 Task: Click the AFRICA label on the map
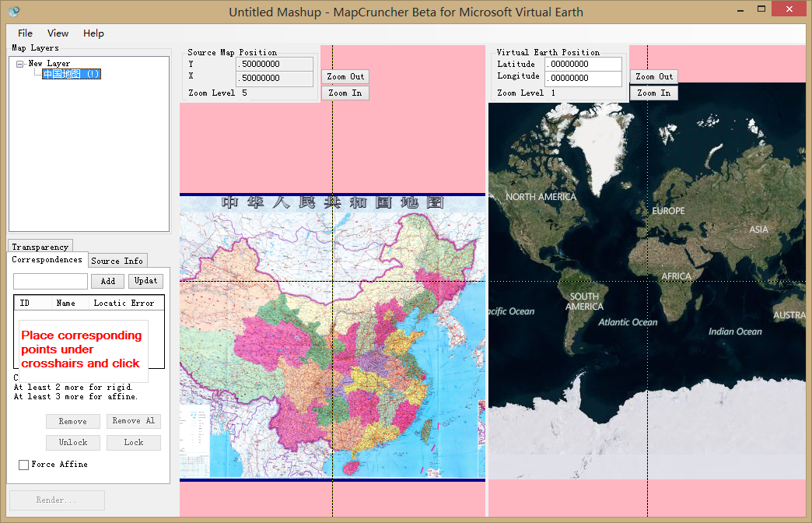pyautogui.click(x=676, y=276)
